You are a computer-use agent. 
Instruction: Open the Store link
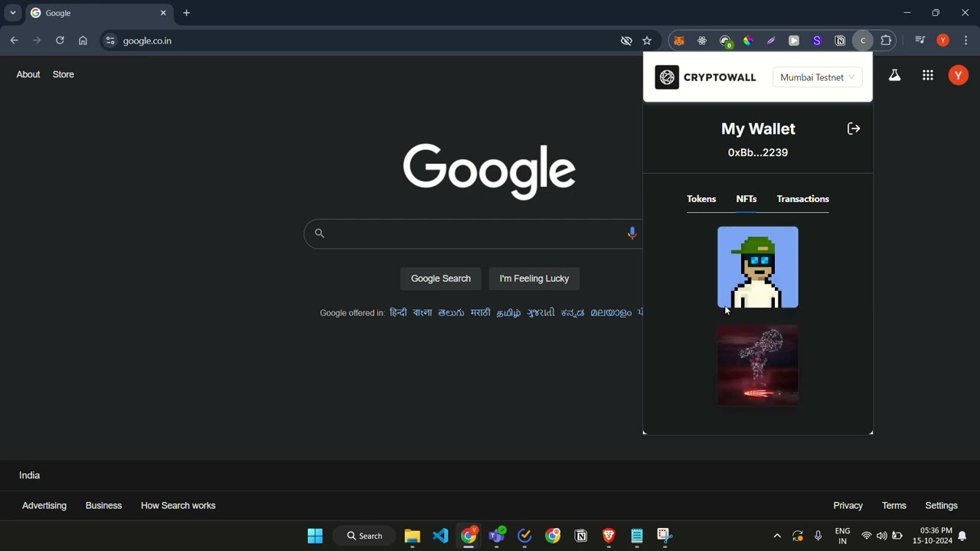pos(64,75)
